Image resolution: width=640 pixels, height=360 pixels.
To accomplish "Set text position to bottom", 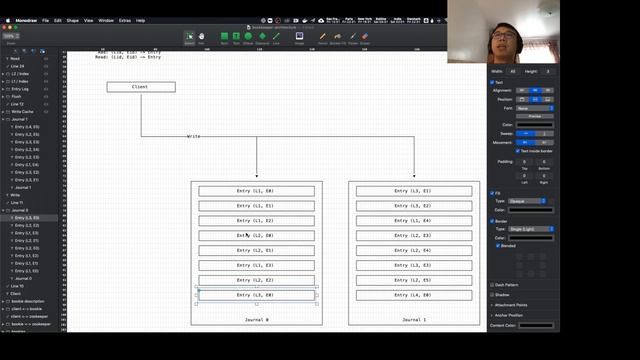I will [x=547, y=99].
